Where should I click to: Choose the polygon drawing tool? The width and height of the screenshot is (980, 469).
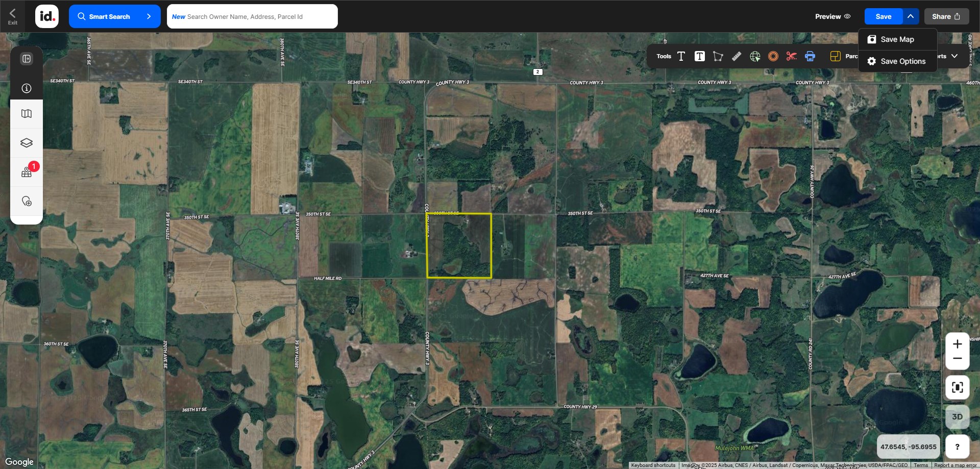pyautogui.click(x=718, y=56)
